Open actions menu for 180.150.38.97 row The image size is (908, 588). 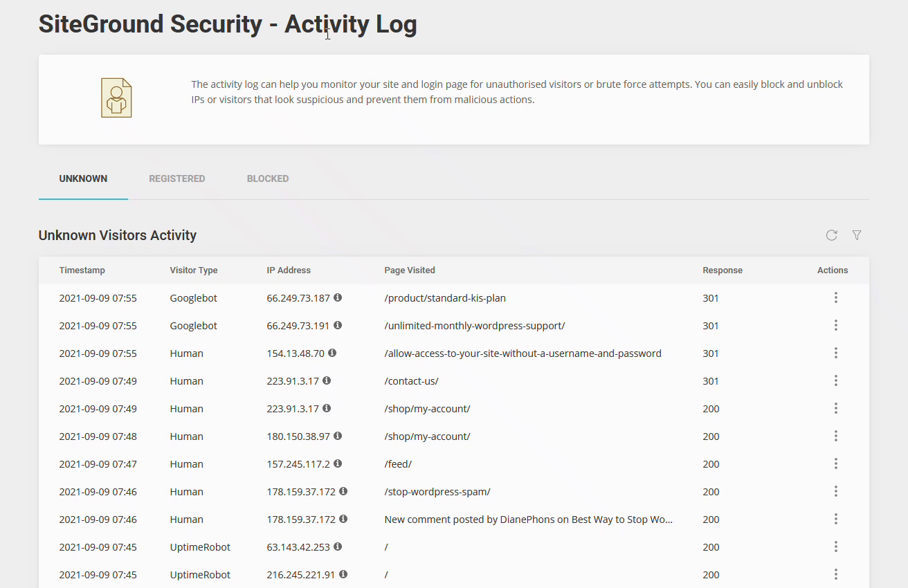click(836, 436)
